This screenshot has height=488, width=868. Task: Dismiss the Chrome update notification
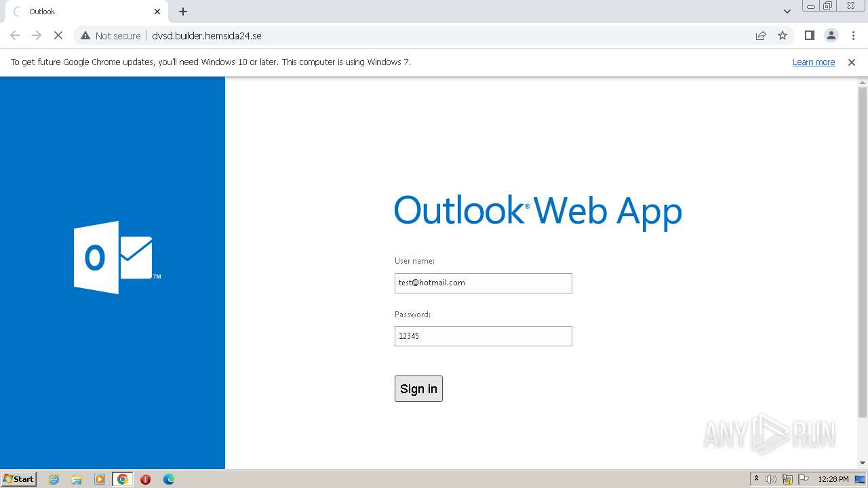coord(852,62)
